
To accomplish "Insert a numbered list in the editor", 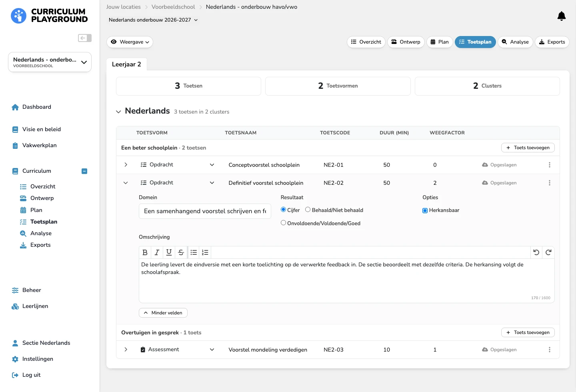I will point(205,252).
